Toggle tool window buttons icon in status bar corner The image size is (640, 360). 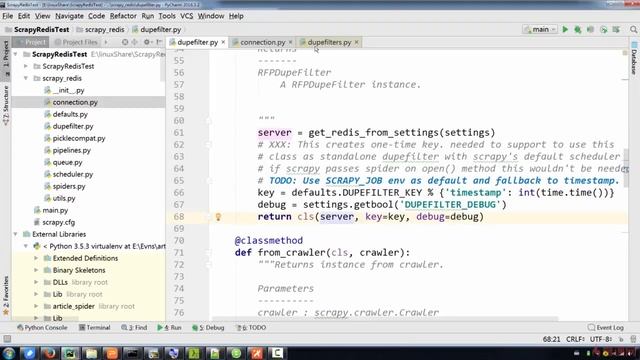7,339
